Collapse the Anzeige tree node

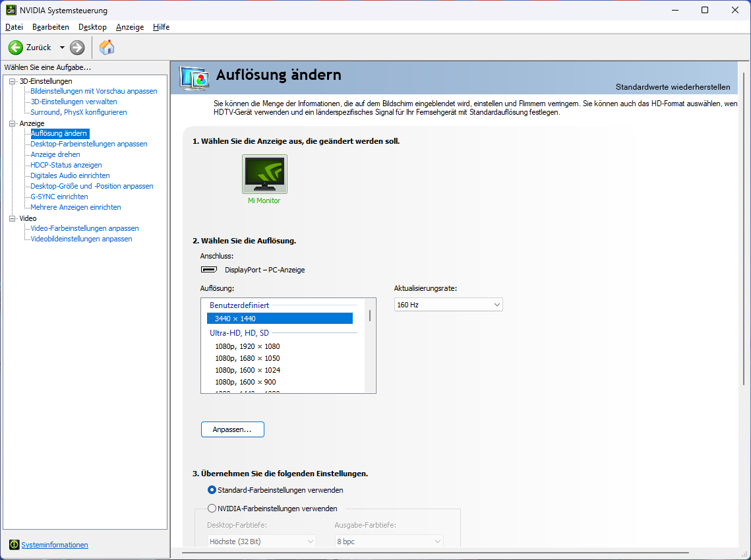13,123
